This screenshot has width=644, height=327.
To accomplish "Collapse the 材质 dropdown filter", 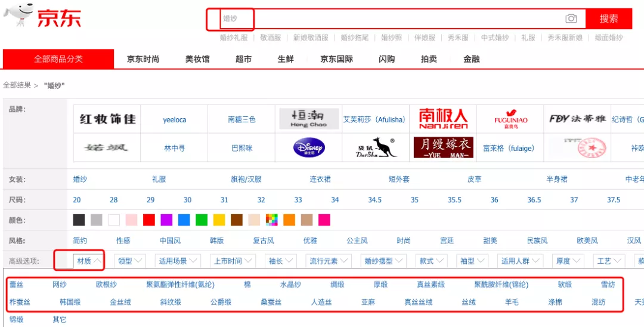I will [x=89, y=261].
